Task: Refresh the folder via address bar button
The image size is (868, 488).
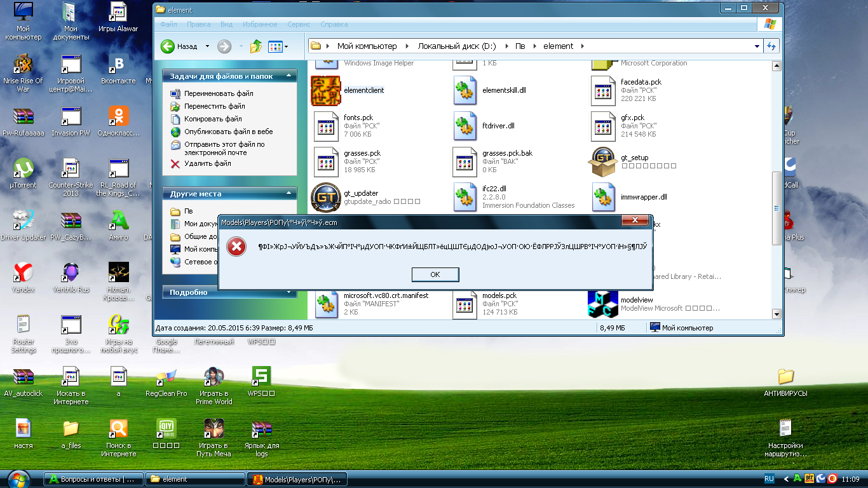Action: point(772,46)
